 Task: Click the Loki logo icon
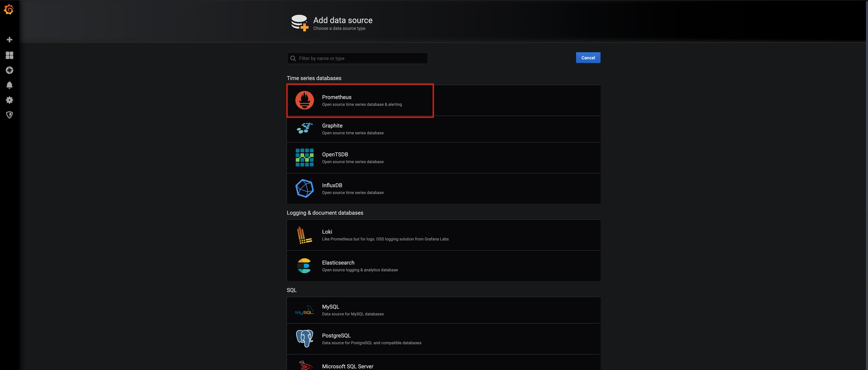click(x=304, y=235)
